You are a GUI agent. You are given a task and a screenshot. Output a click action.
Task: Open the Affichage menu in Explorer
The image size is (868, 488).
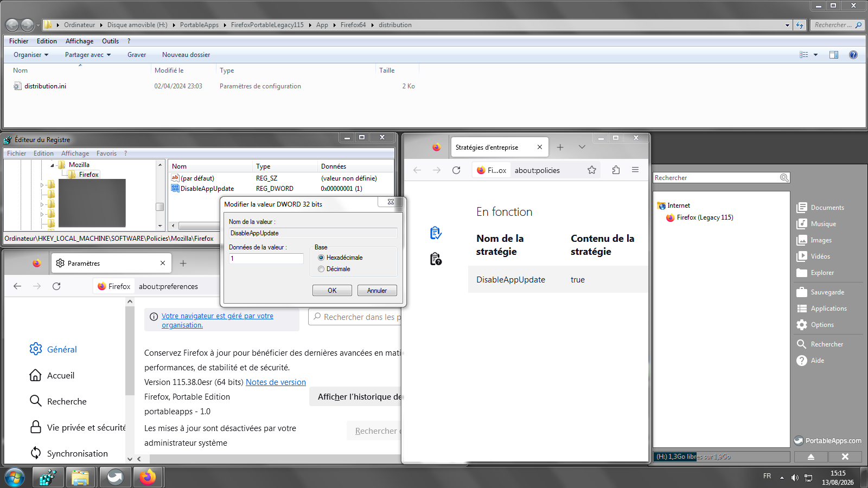(x=79, y=41)
